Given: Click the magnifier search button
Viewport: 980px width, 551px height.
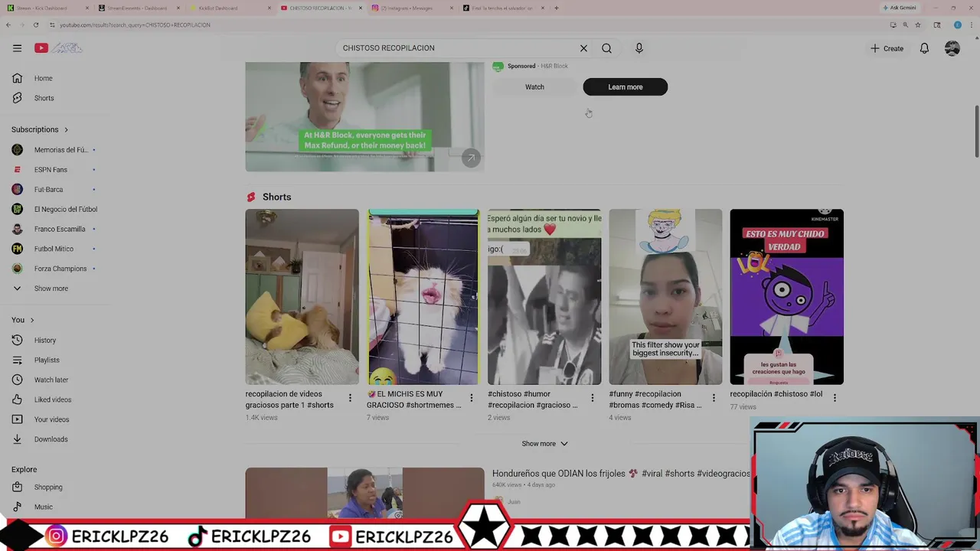Looking at the screenshot, I should [606, 48].
